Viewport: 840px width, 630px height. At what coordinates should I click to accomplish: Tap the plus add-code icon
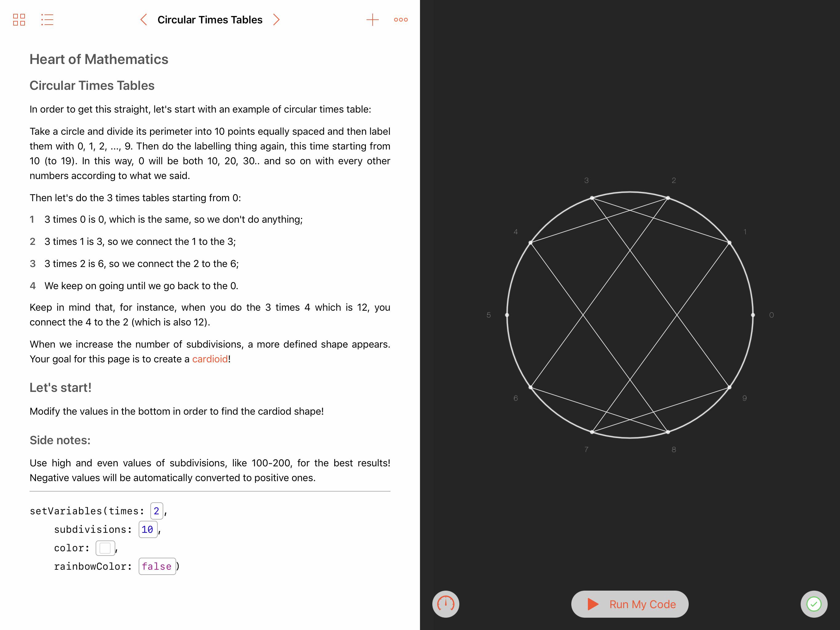tap(373, 20)
